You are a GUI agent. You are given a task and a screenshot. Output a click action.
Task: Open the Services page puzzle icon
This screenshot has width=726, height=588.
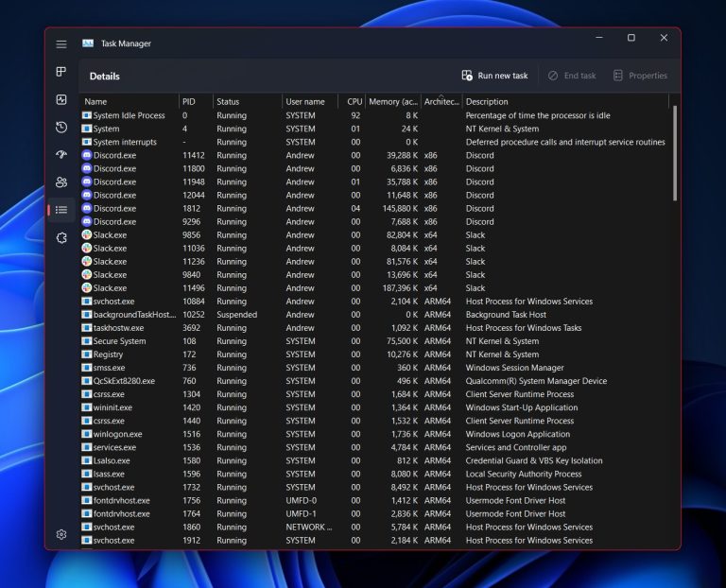[x=61, y=238]
